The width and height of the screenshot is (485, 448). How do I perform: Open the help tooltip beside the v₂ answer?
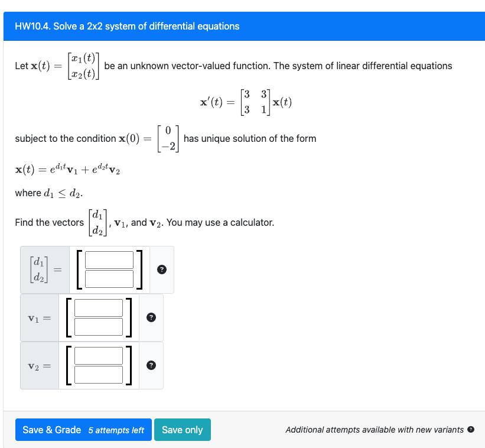pyautogui.click(x=152, y=365)
